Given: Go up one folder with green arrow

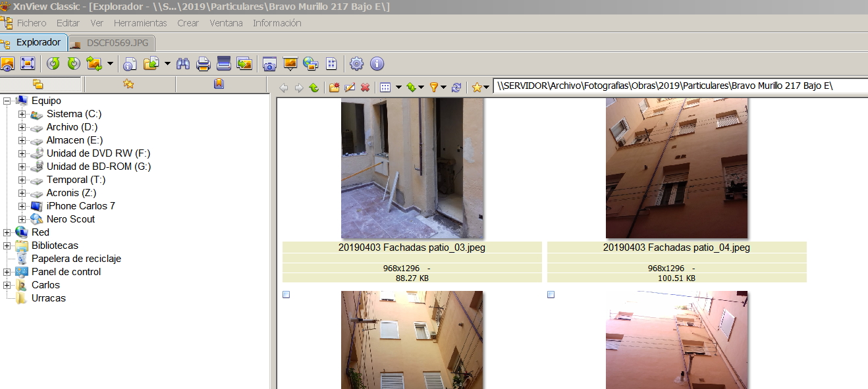Looking at the screenshot, I should pos(314,87).
